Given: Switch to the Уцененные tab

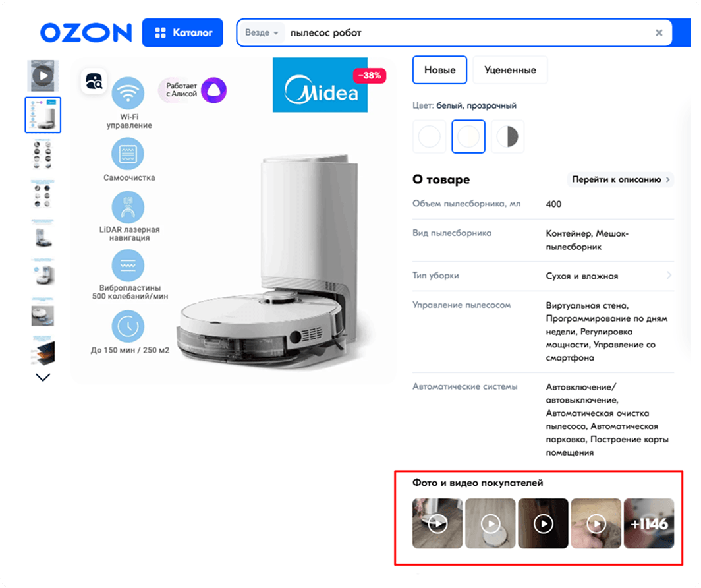Looking at the screenshot, I should tap(510, 70).
